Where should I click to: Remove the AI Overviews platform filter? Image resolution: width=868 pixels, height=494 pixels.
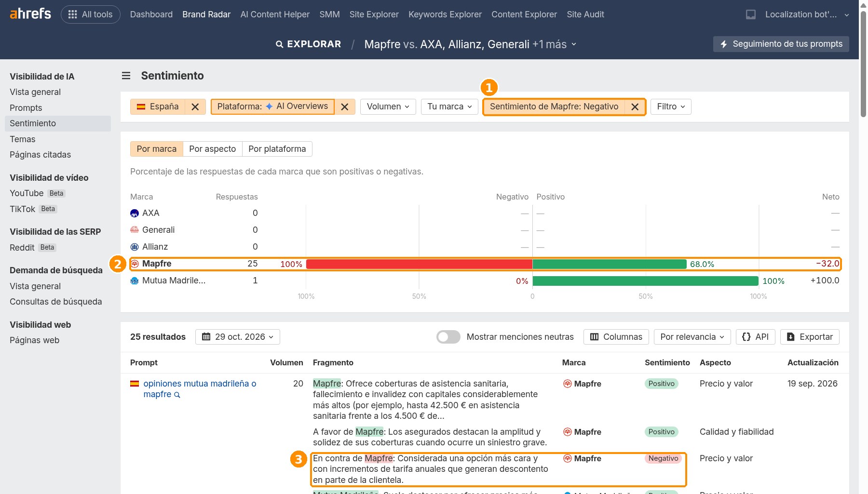pos(345,107)
